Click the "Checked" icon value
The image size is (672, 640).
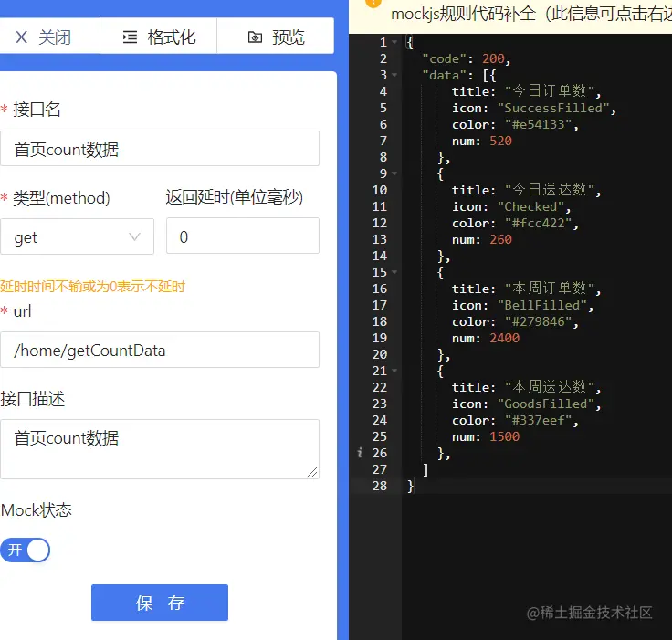pos(530,206)
